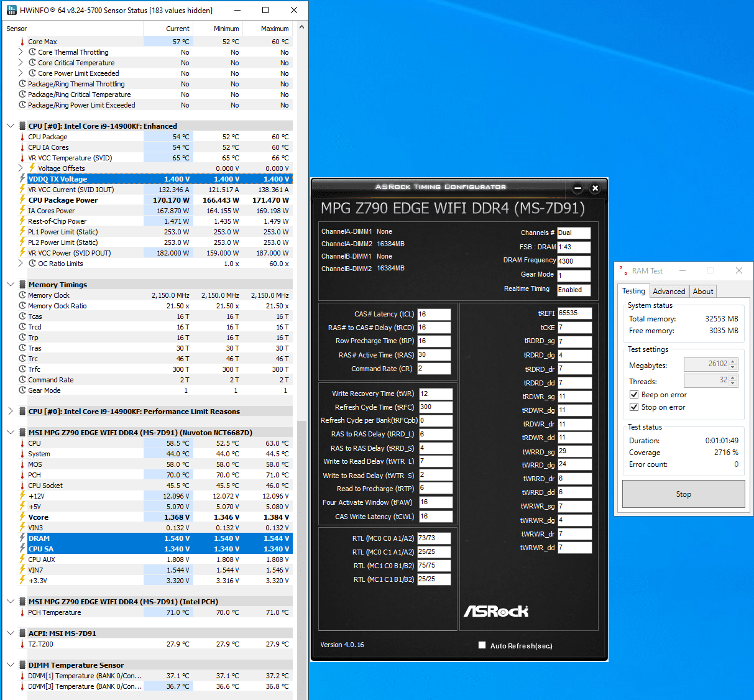Click the lightning icon beside PL1 Power Limit
Image resolution: width=754 pixels, height=700 pixels.
tap(22, 231)
